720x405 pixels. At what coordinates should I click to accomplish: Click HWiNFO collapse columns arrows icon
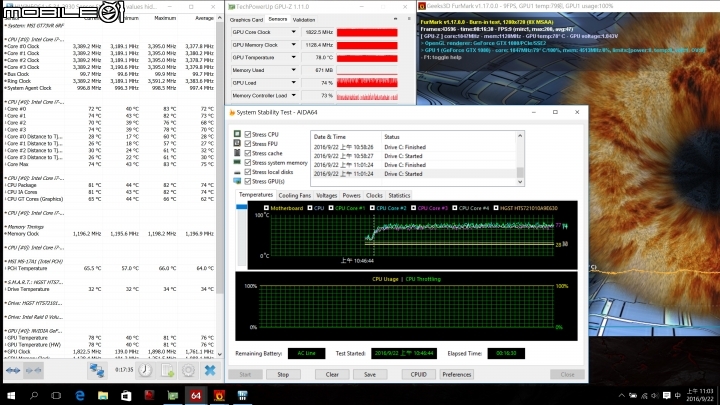click(x=33, y=370)
